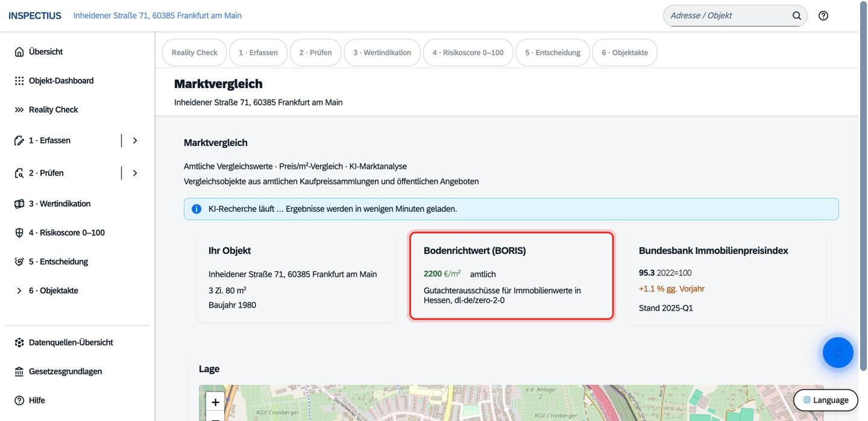The width and height of the screenshot is (868, 421).
Task: Focus the Adresse / Objekt search field
Action: pos(728,16)
